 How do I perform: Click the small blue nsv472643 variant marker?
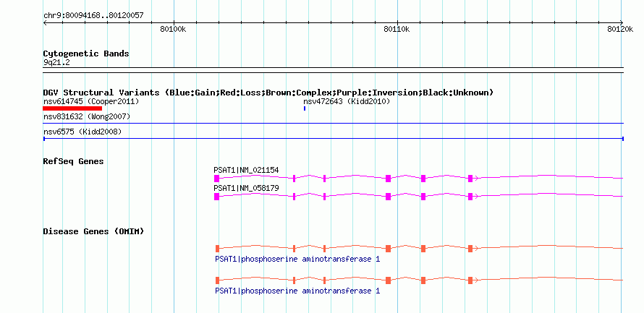tap(305, 108)
